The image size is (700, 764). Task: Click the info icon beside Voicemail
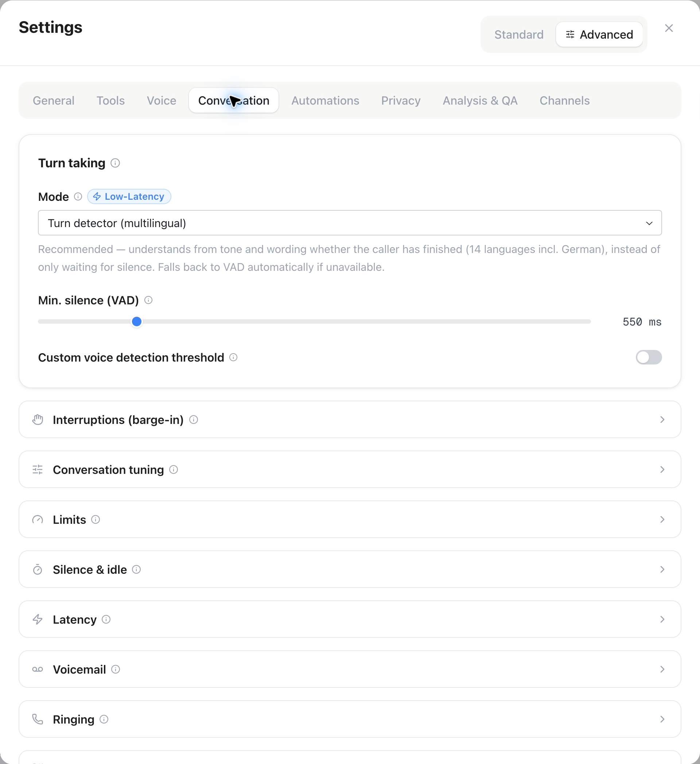tap(116, 669)
